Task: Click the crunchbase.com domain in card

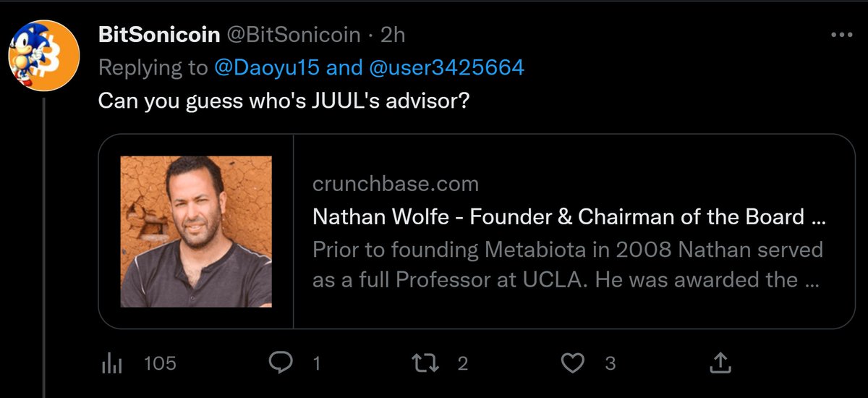Action: 395,185
